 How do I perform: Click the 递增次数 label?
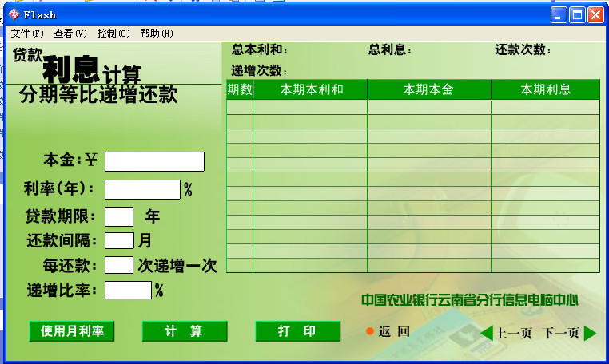tap(259, 70)
